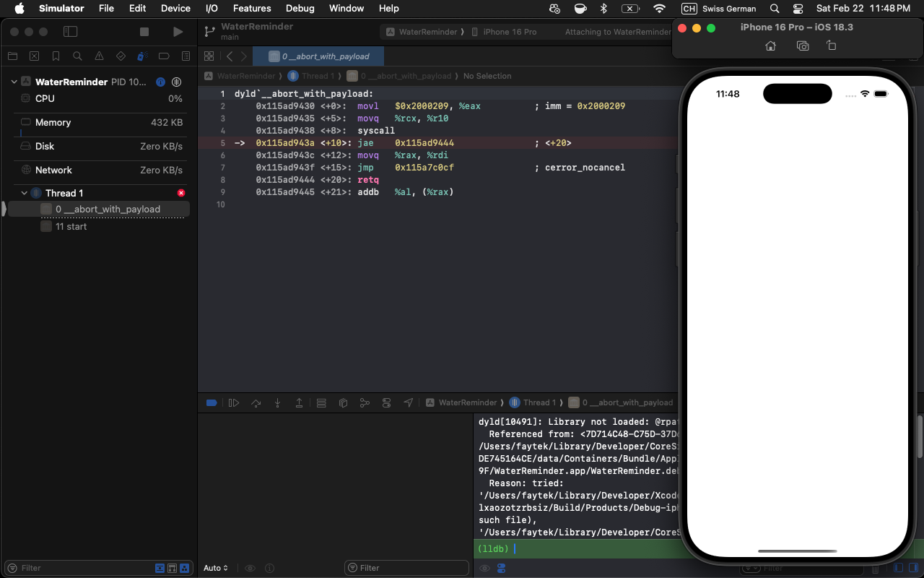
Task: Select the Debug navigator spray icon
Action: click(142, 56)
